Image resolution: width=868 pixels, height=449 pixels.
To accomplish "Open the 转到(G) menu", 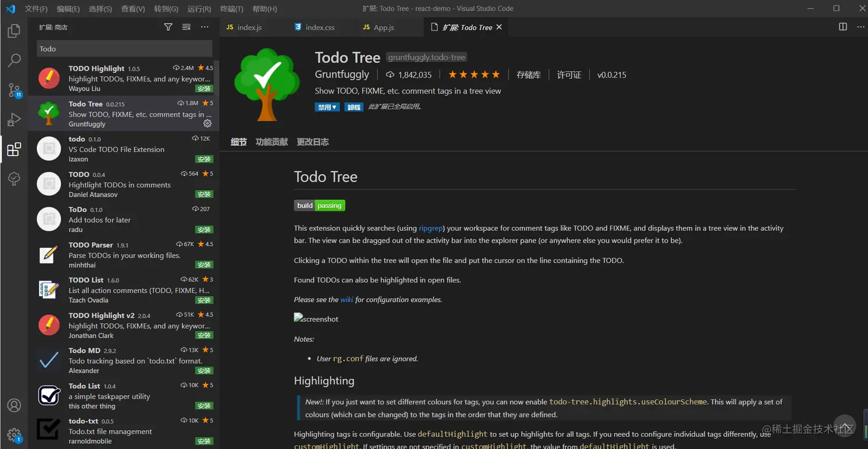I will pyautogui.click(x=166, y=9).
